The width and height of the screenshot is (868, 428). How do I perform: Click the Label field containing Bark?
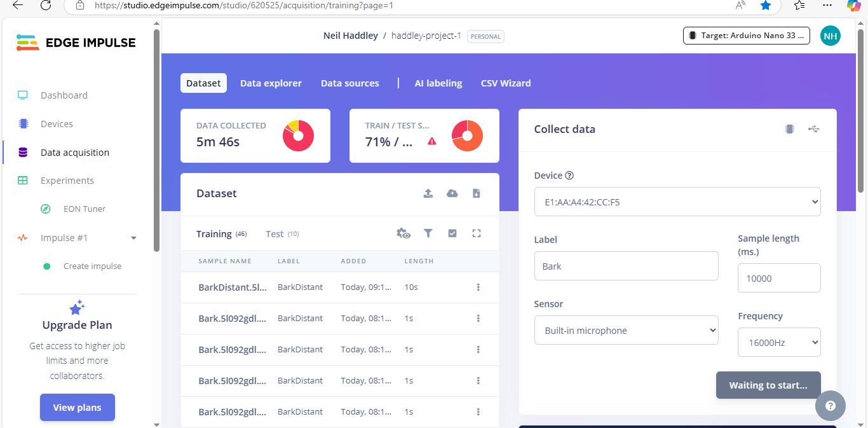pyautogui.click(x=627, y=266)
